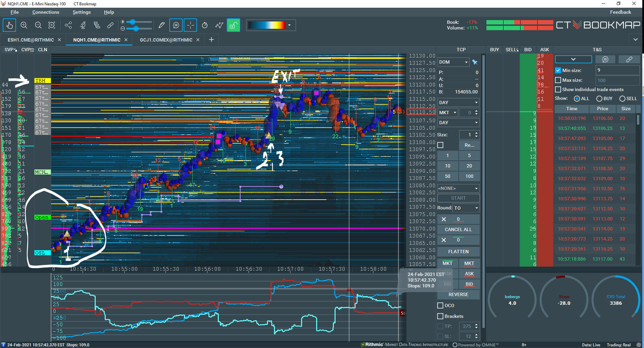
Task: Tick the checkbox next to Re... button
Action: pyautogui.click(x=440, y=145)
